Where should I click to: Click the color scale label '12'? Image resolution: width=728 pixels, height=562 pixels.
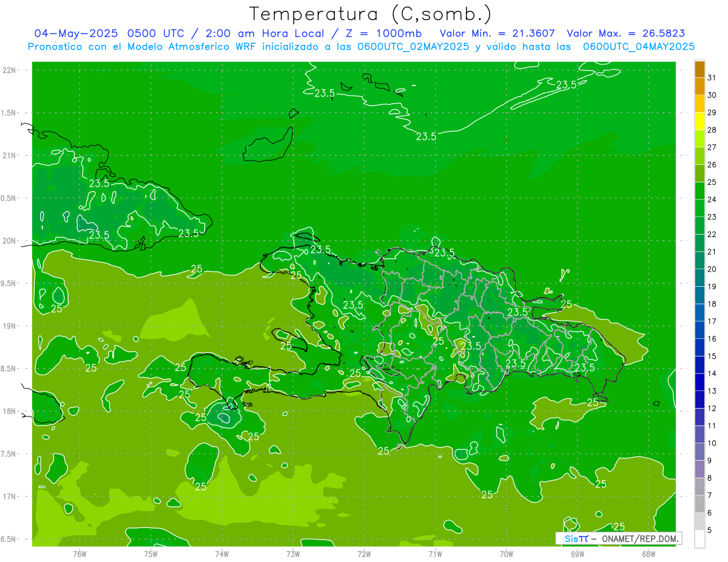tap(712, 409)
